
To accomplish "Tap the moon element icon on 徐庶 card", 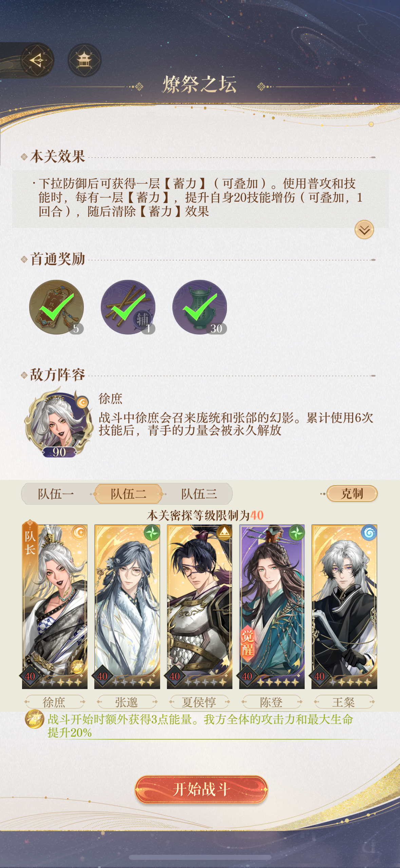I will coord(79,532).
